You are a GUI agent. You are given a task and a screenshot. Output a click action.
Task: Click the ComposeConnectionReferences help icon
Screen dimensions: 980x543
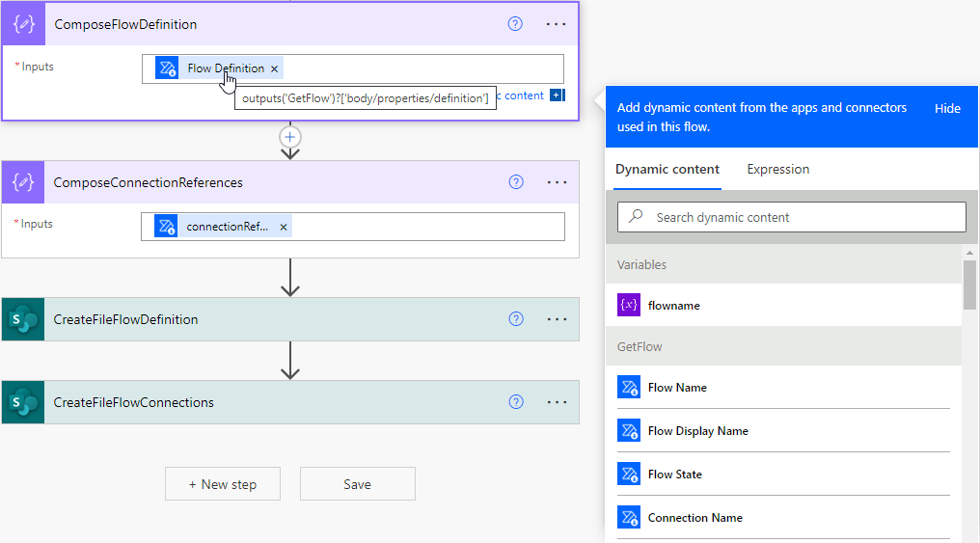pyautogui.click(x=516, y=182)
